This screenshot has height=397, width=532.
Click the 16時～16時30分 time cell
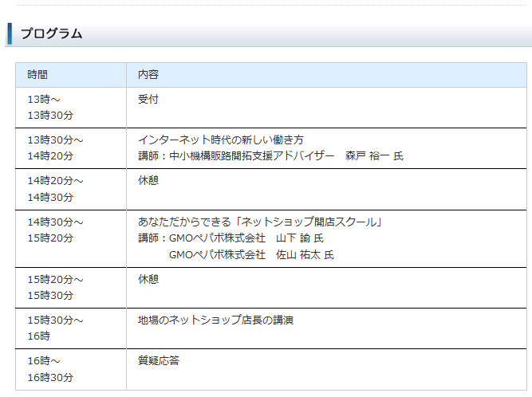pyautogui.click(x=71, y=370)
